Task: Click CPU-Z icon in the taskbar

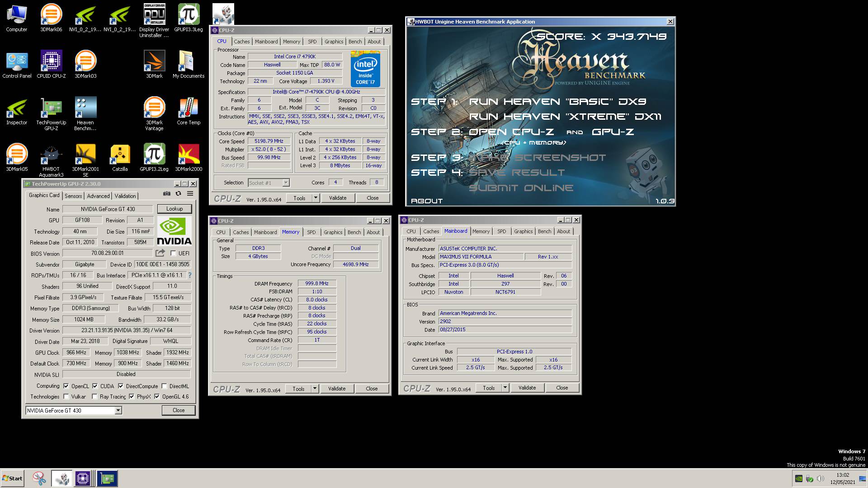Action: pos(83,479)
